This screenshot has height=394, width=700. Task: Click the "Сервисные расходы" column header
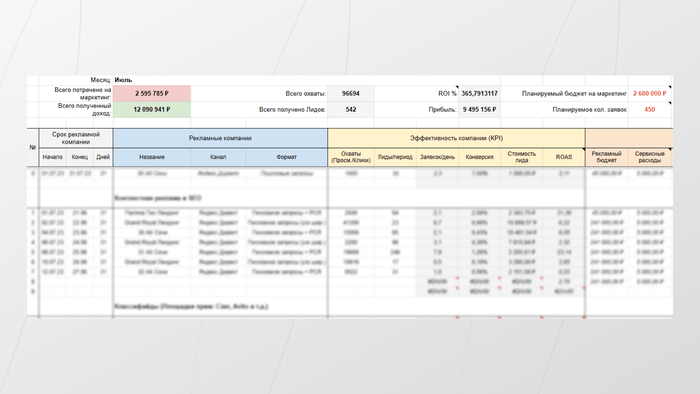pos(650,157)
